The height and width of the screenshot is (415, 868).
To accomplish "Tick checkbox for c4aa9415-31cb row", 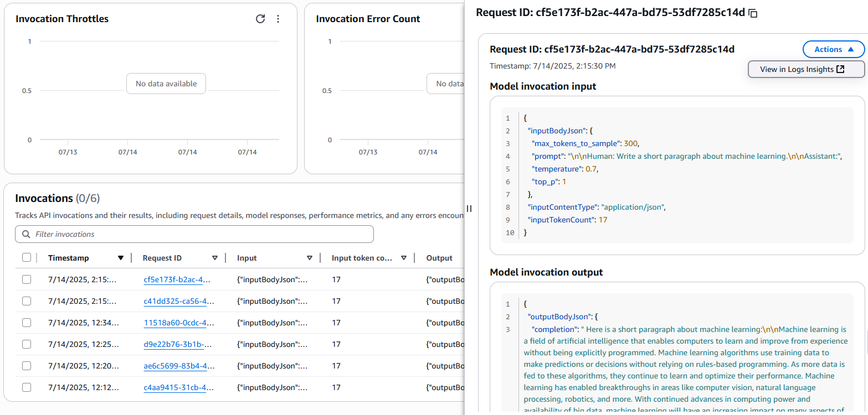I will [27, 387].
